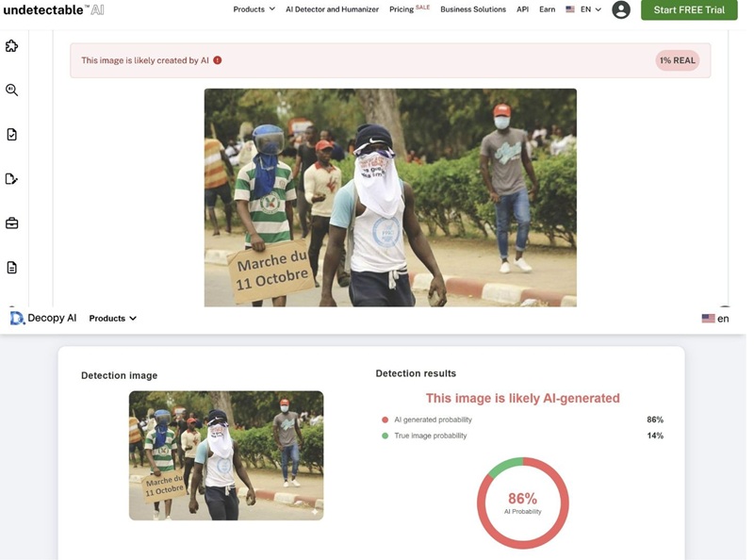754x560 pixels.
Task: Open the AI detector magnifier icon in sidebar
Action: (11, 91)
